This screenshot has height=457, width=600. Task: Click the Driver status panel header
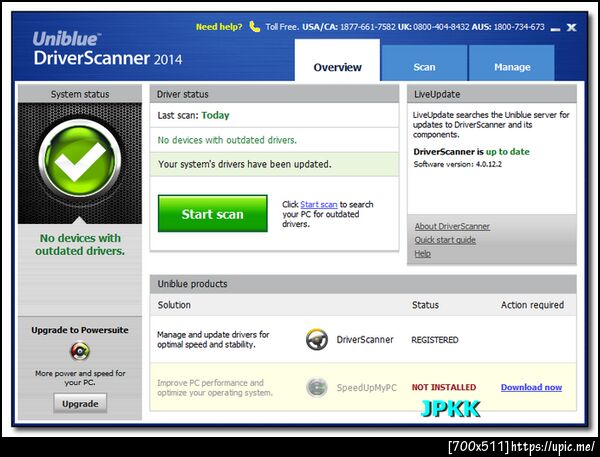[274, 94]
